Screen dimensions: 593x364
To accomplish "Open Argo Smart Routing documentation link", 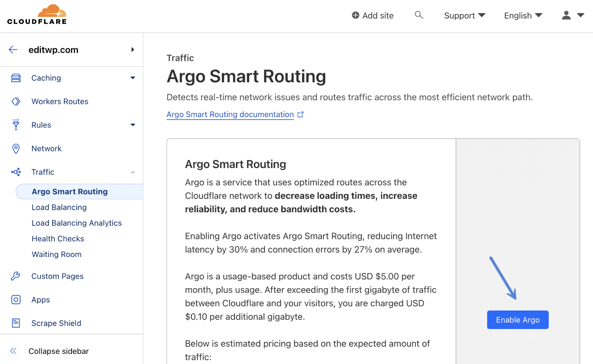I will 230,115.
